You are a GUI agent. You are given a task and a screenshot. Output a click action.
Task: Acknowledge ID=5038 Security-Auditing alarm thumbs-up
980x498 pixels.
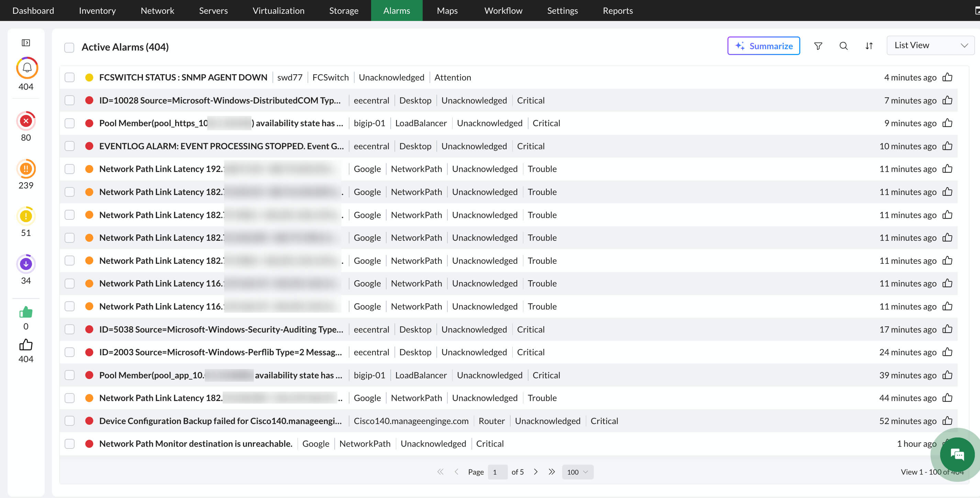point(947,329)
